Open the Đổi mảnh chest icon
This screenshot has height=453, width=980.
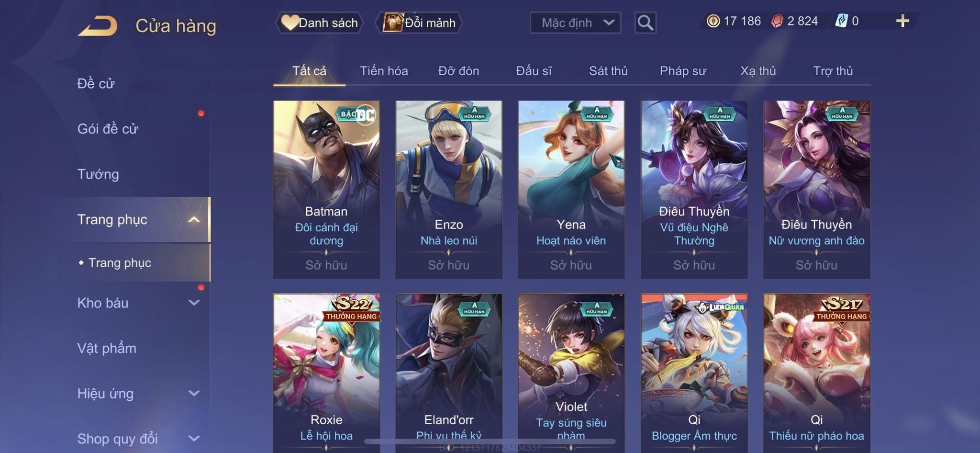click(393, 23)
